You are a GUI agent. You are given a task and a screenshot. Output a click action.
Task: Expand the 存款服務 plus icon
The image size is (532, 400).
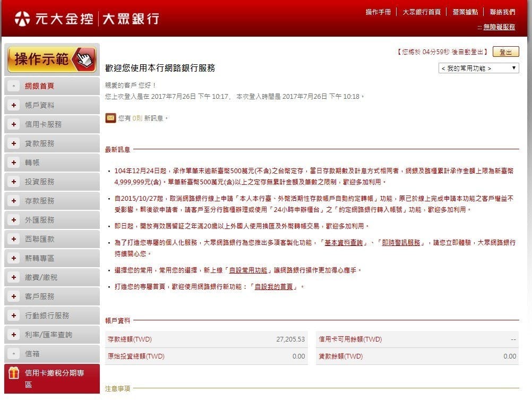pyautogui.click(x=14, y=201)
